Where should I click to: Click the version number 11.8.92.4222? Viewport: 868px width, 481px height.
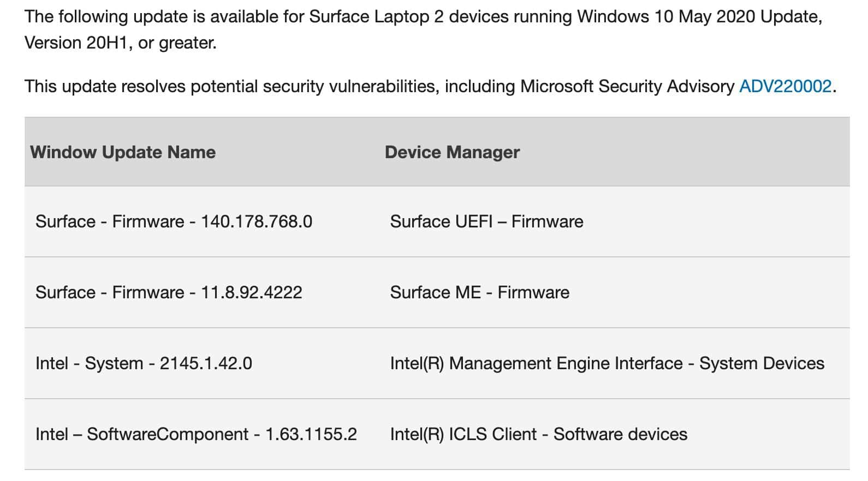[x=252, y=292]
